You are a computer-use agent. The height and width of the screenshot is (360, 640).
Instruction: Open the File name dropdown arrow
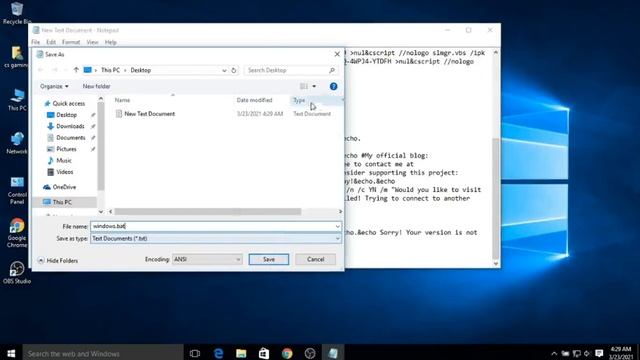tap(338, 226)
